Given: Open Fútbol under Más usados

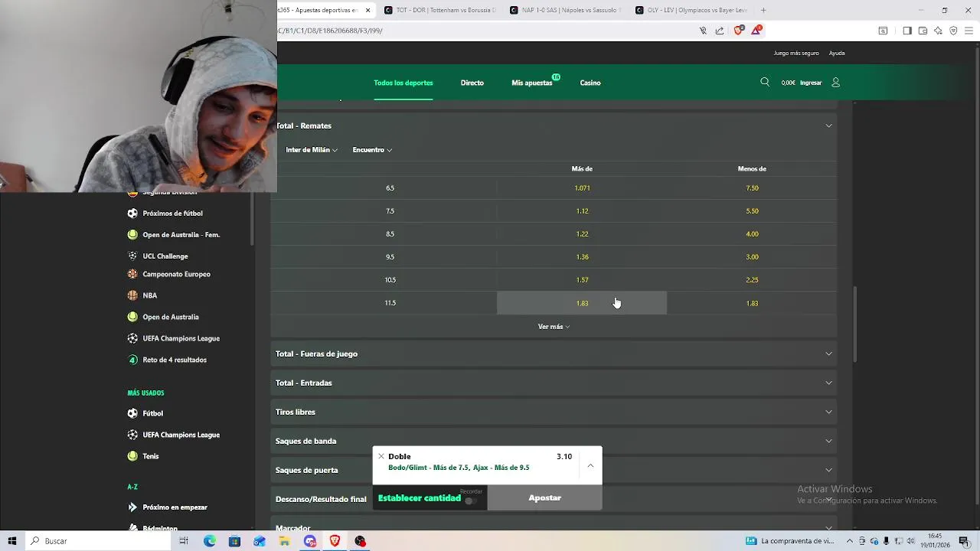Looking at the screenshot, I should [153, 413].
